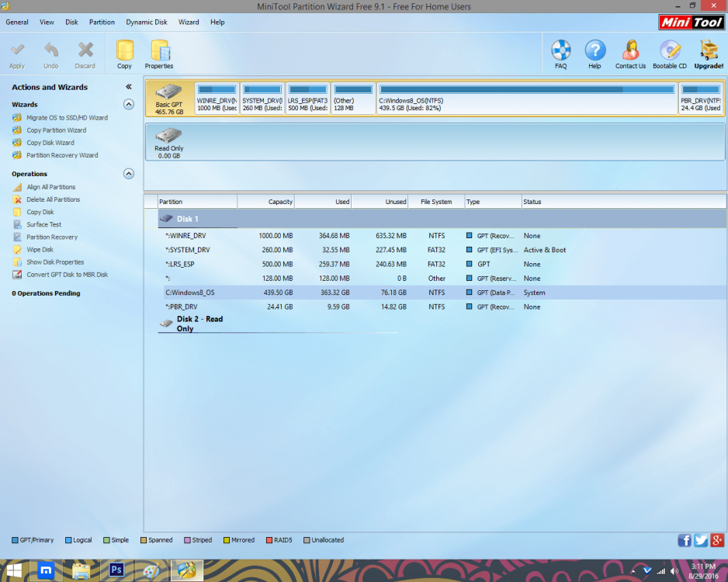
Task: Open the View menu
Action: point(47,22)
